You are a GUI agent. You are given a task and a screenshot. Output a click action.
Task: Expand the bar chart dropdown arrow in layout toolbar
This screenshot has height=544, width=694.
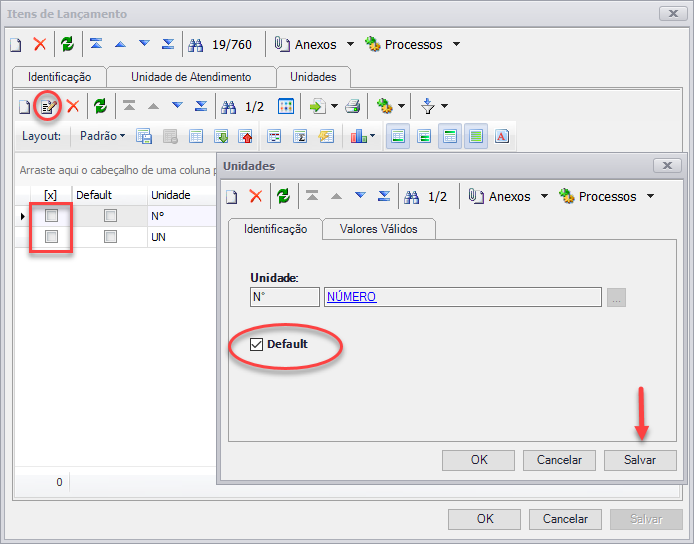pos(372,136)
